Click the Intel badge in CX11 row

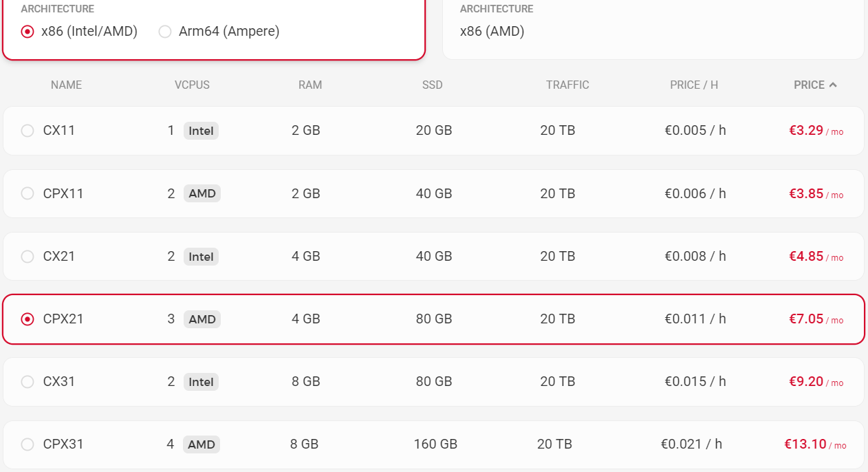click(x=201, y=131)
